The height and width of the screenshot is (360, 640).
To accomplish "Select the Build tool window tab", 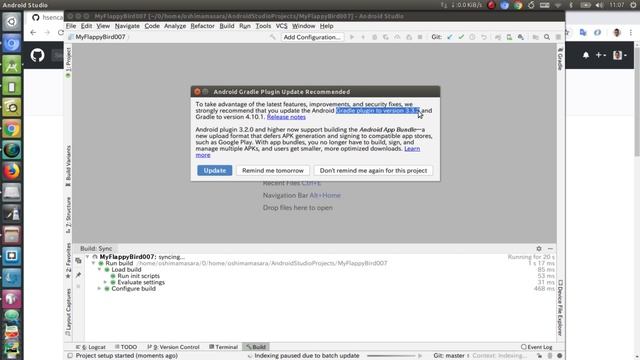I will pos(256,347).
